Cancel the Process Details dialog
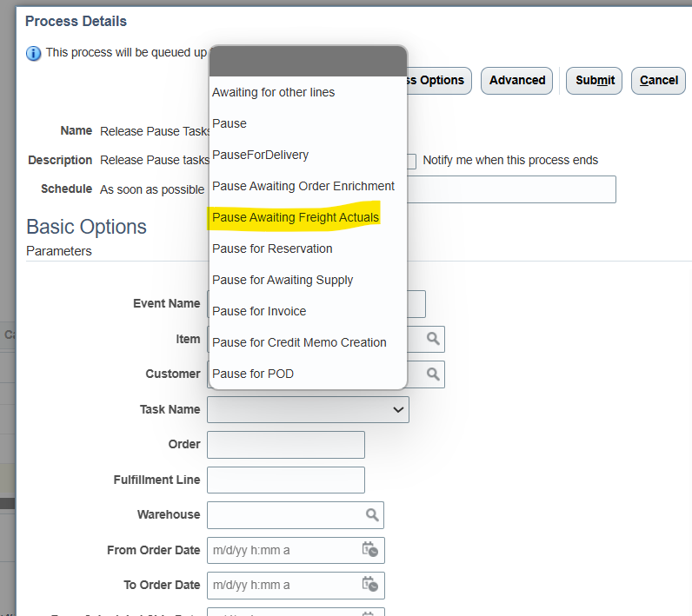The image size is (692, 616). 658,80
